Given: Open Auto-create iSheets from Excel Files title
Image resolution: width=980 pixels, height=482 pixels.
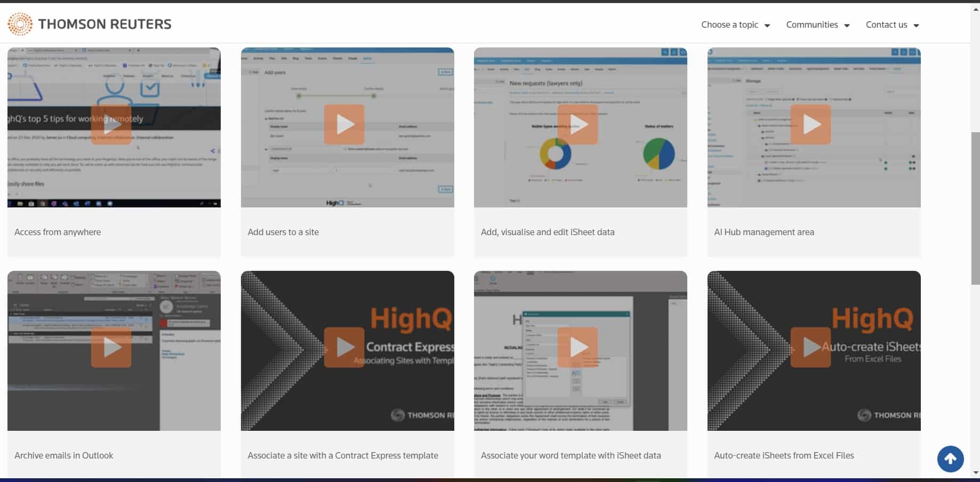Looking at the screenshot, I should (x=784, y=455).
